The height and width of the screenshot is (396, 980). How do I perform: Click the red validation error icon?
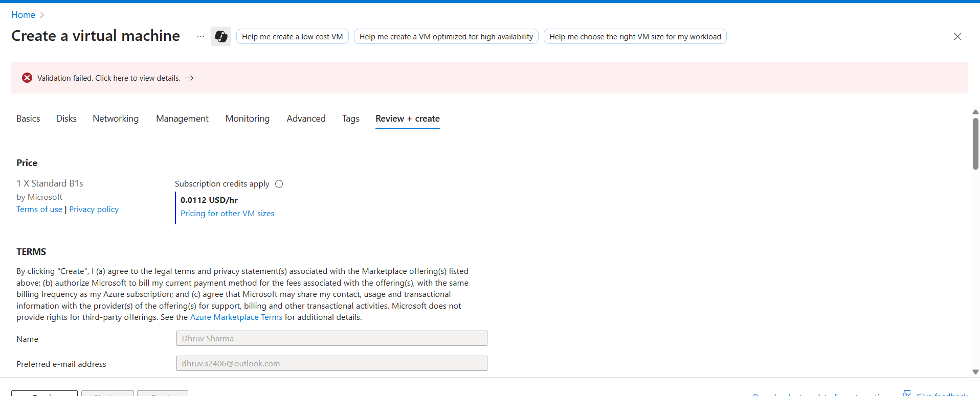(x=27, y=78)
